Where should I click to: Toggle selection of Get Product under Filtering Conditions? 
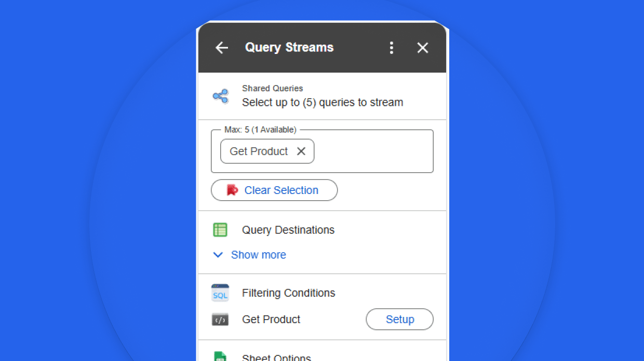pyautogui.click(x=271, y=320)
